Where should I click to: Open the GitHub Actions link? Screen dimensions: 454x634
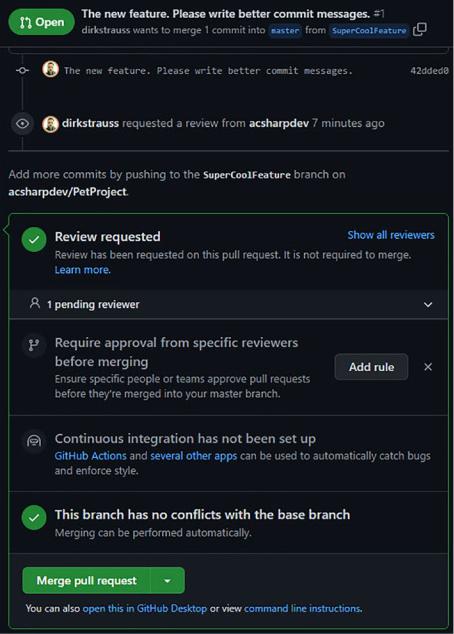point(91,456)
